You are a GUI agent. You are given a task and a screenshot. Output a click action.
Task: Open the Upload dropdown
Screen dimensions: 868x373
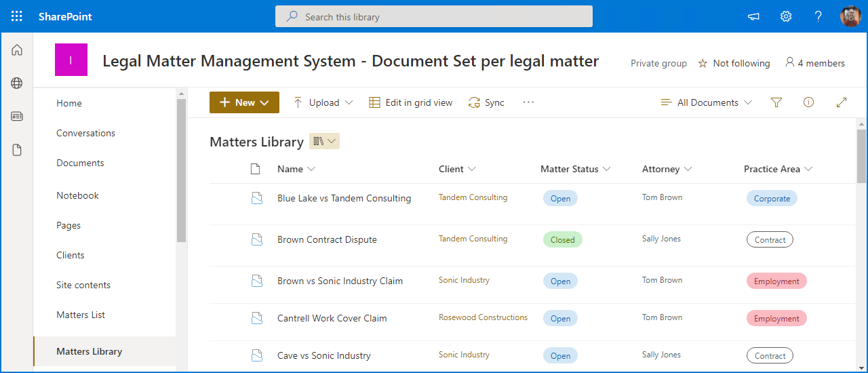(x=323, y=102)
